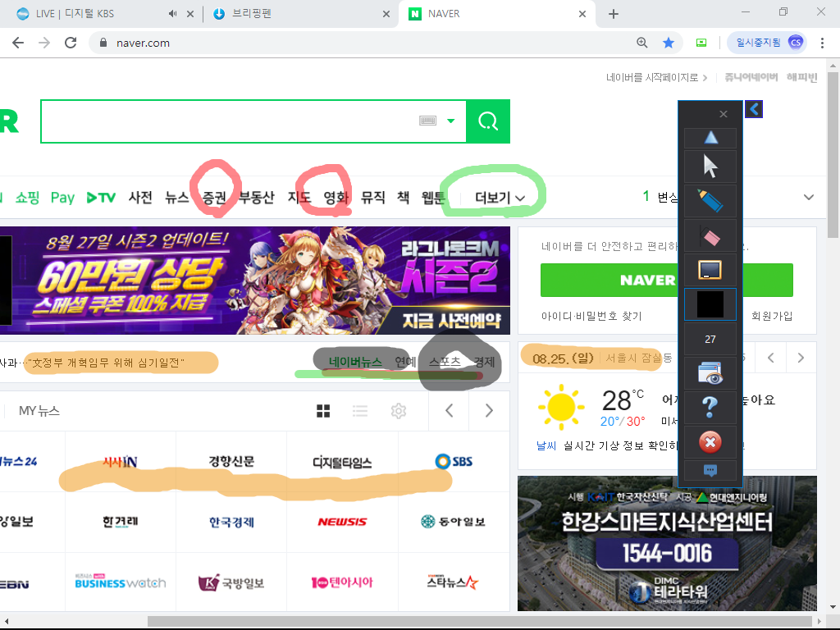Open a new browser tab
This screenshot has height=630, width=840.
[614, 14]
